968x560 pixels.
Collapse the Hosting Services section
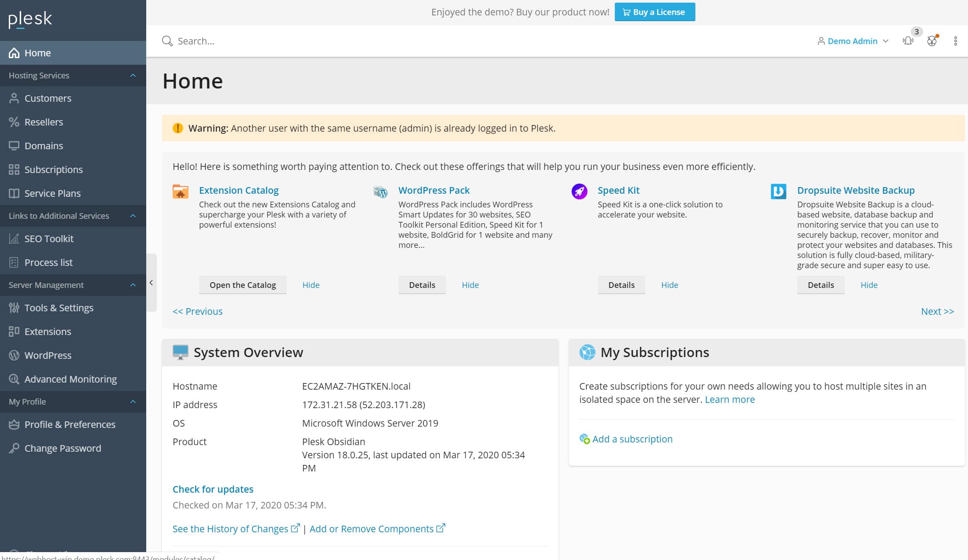click(133, 75)
